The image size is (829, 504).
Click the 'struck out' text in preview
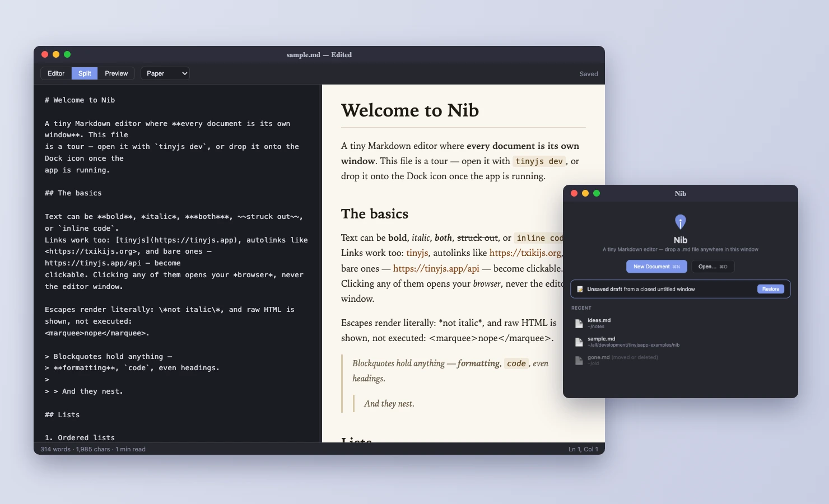pos(477,238)
